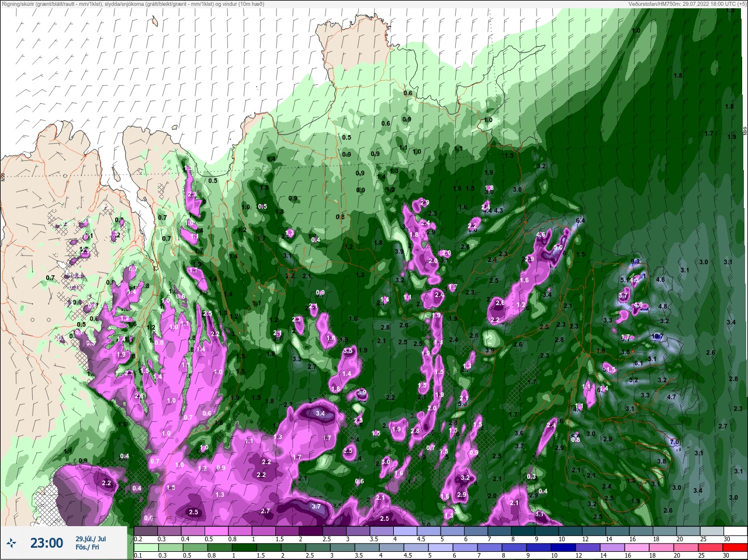
Task: Click the date label '29.júl./ Jul'
Action: pos(91,539)
